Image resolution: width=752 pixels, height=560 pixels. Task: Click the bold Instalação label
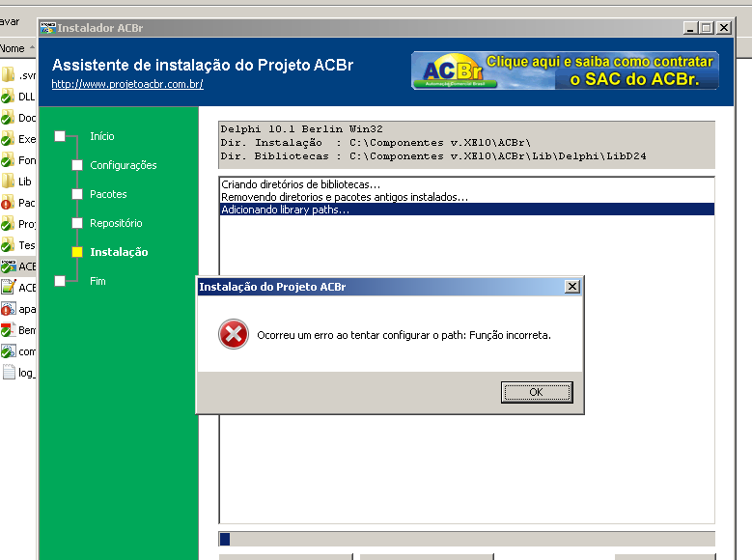pyautogui.click(x=119, y=252)
